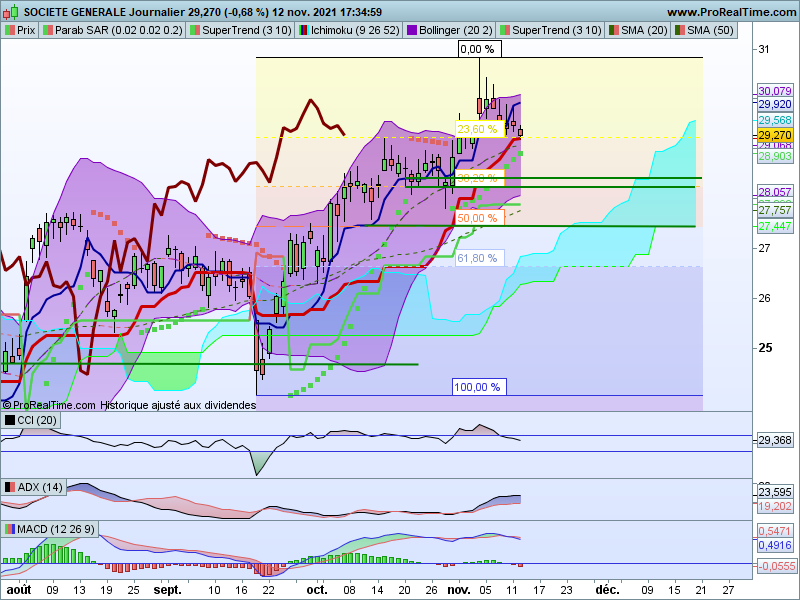Click the MACD value 0,5471
This screenshot has width=800, height=600.
coord(774,531)
